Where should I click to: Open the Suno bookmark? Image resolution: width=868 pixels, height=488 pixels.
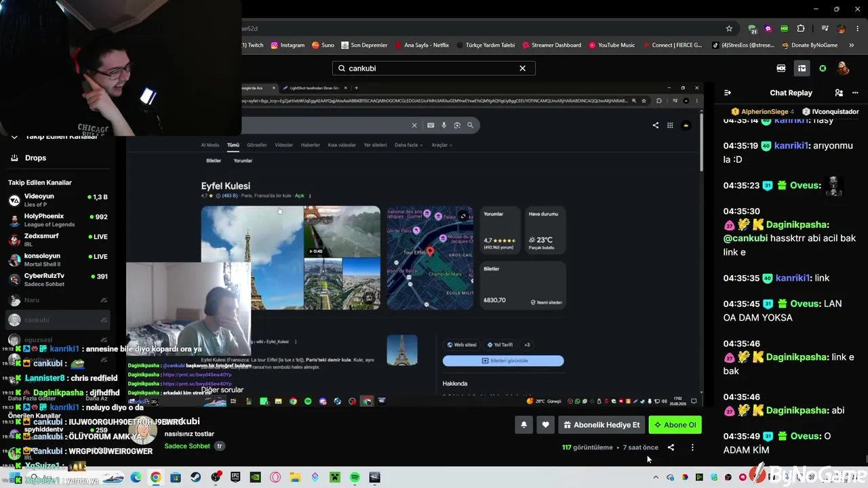tap(323, 45)
